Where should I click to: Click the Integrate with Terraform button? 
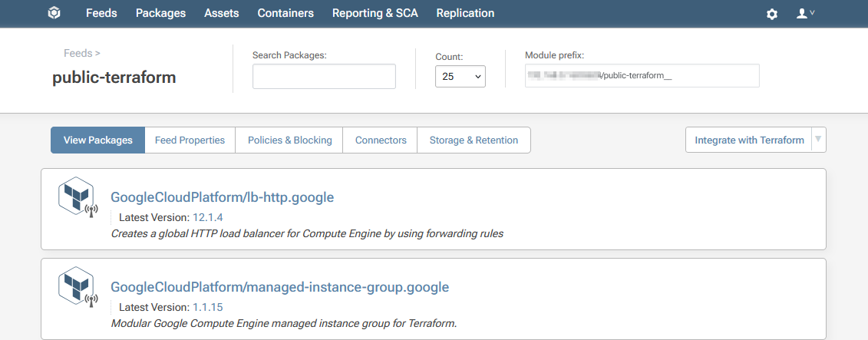point(749,140)
